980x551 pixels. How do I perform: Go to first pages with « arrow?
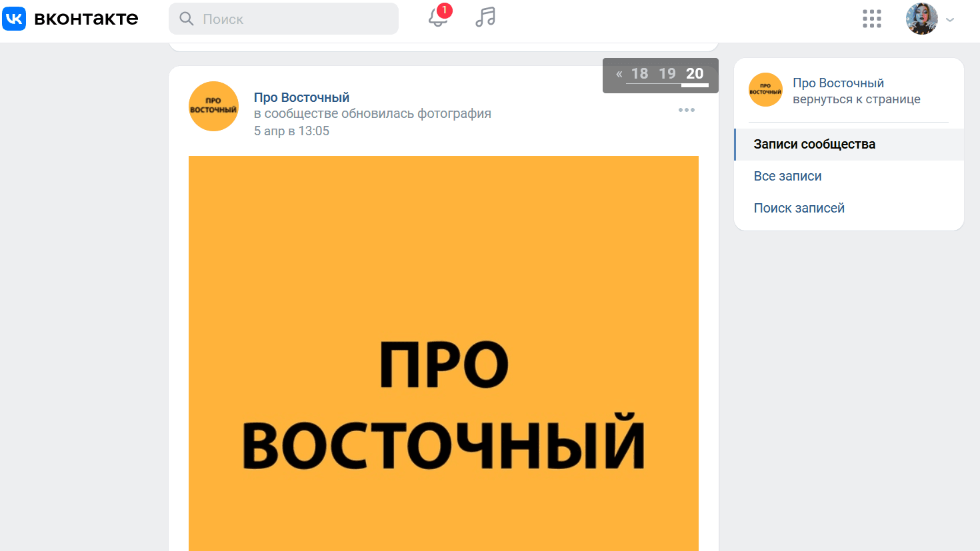[x=619, y=74]
